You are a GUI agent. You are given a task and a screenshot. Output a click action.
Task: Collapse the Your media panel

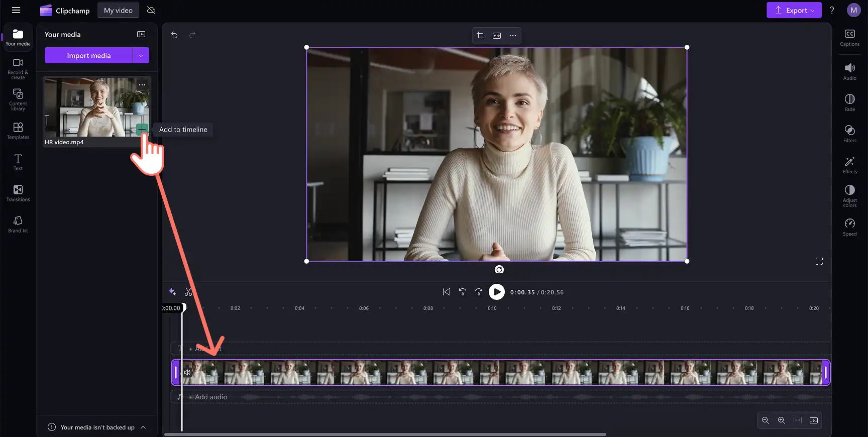(x=141, y=34)
